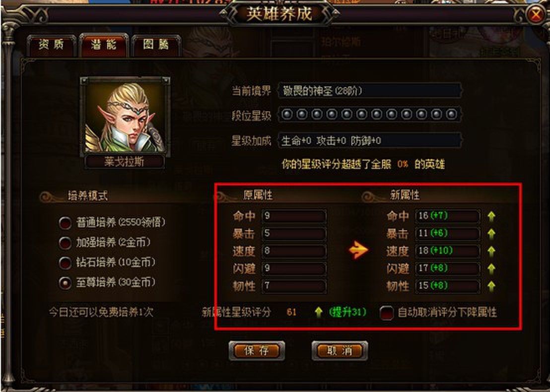Select 普通培养 (2550领悟) mode
The width and height of the screenshot is (550, 392).
(65, 223)
